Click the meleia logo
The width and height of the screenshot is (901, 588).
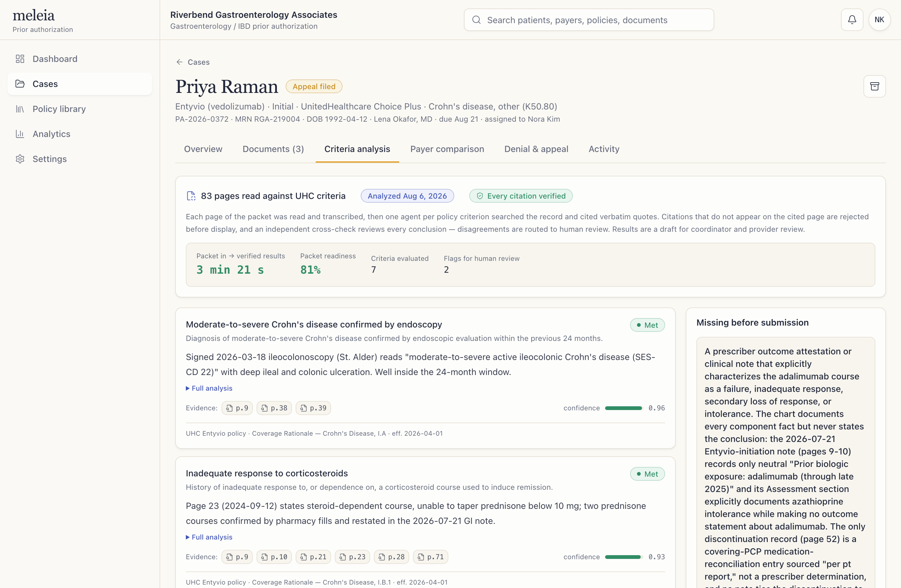pyautogui.click(x=34, y=15)
